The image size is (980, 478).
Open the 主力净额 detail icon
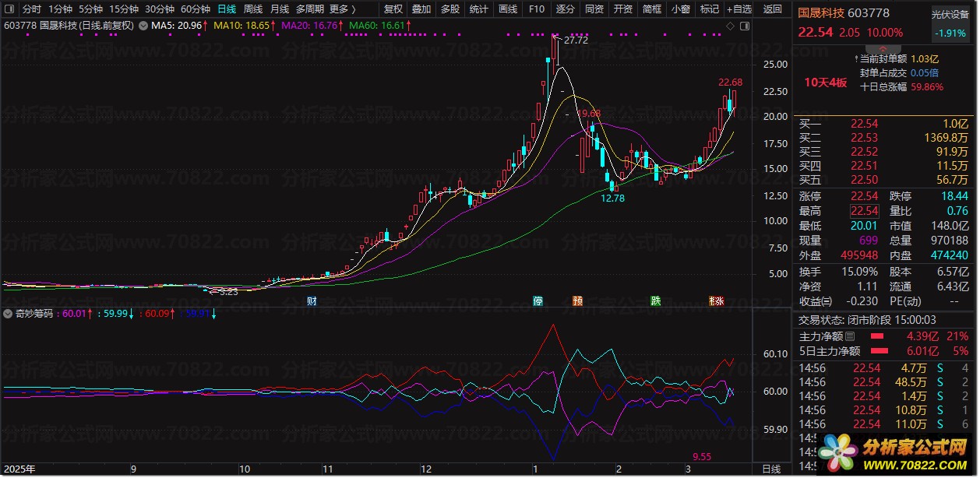pos(850,336)
